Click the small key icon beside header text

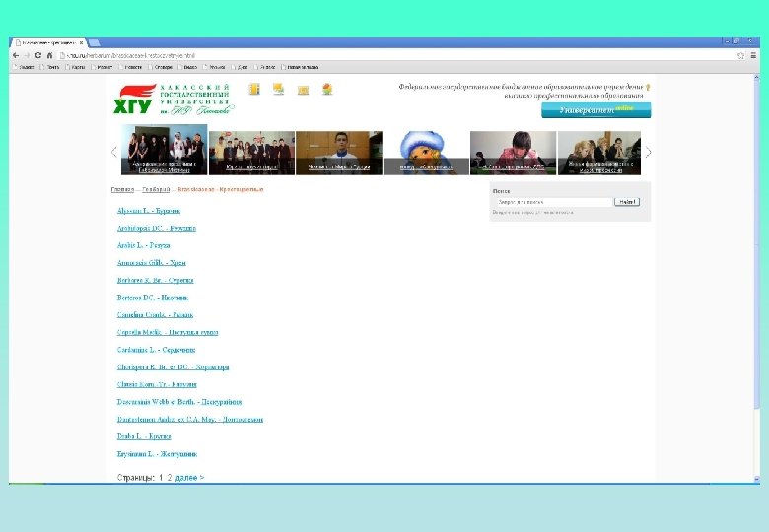pyautogui.click(x=648, y=88)
